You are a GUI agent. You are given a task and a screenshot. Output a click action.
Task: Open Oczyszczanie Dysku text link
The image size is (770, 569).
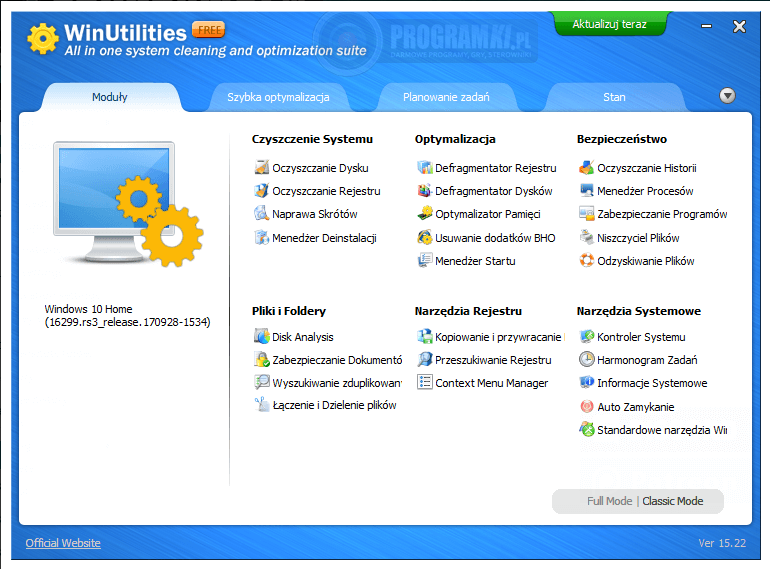[x=320, y=168]
